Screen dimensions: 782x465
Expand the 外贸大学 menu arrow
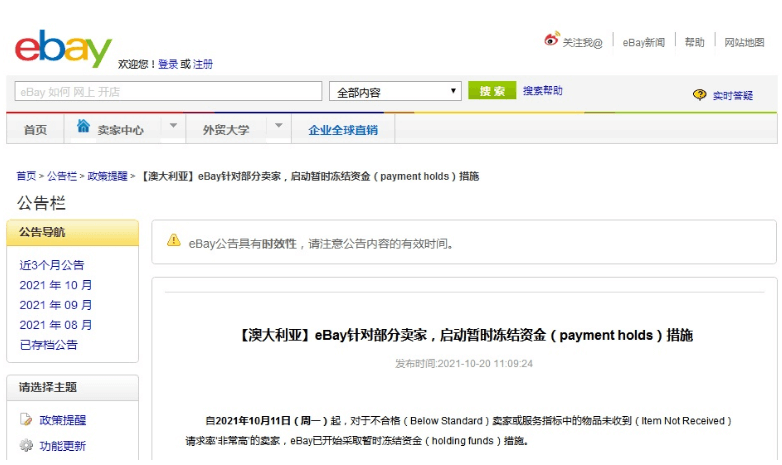(x=279, y=126)
